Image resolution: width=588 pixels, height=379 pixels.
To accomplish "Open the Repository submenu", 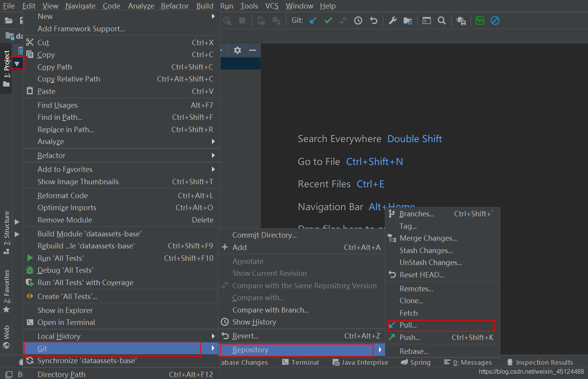I will tap(302, 350).
